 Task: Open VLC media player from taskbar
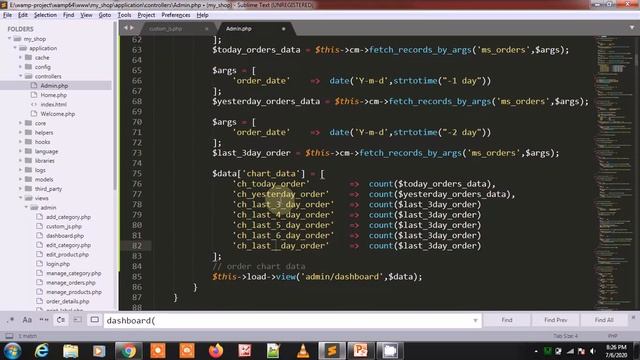click(x=303, y=351)
